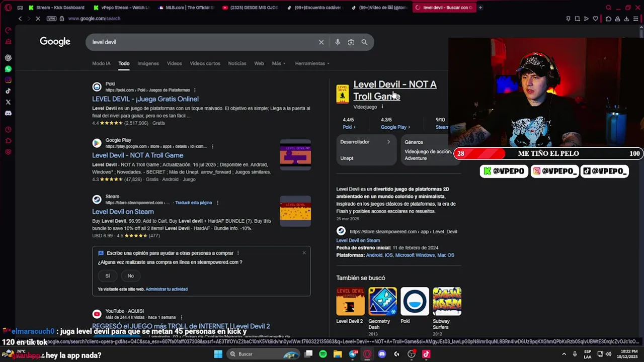Click the Steam result thumbnail image
Screen dimensions: 644x362
click(295, 211)
